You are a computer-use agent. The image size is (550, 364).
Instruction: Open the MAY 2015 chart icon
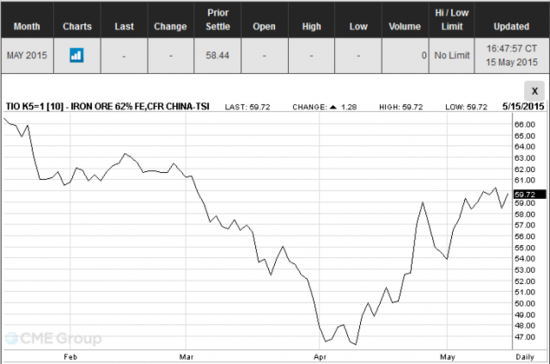point(76,55)
